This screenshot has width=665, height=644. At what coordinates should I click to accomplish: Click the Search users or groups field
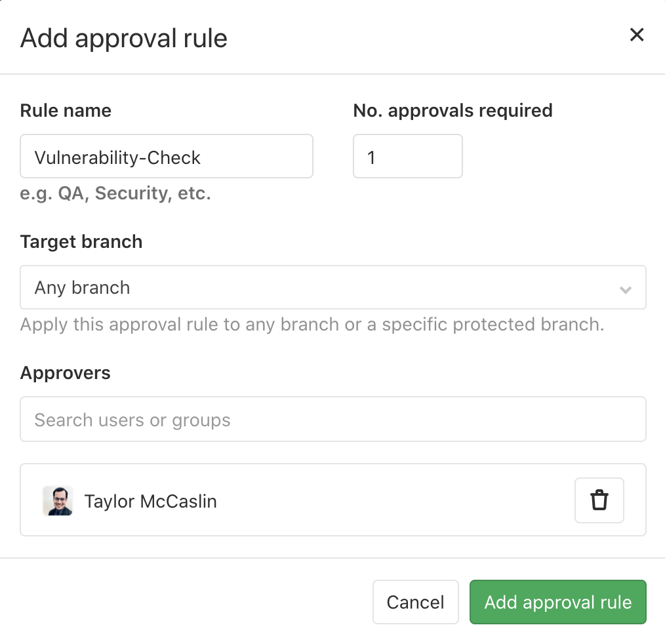332,419
